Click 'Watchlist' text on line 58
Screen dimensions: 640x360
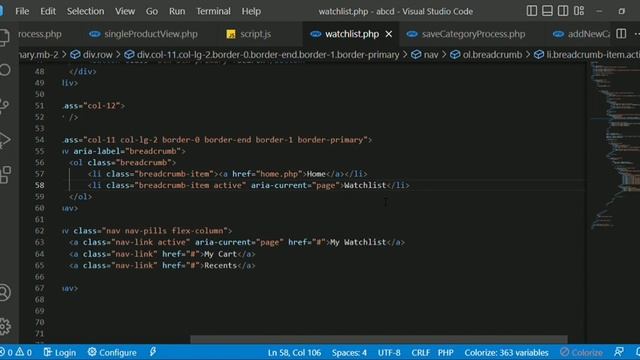[365, 185]
